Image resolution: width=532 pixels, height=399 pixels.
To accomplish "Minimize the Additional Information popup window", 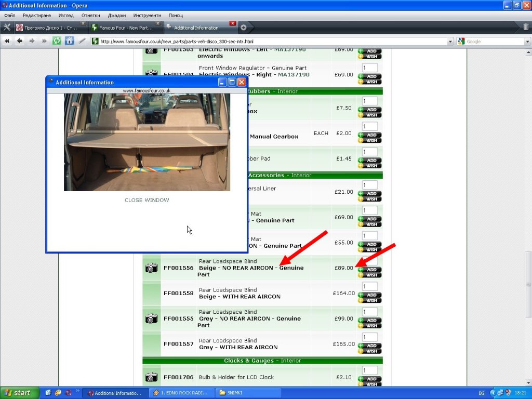I will [222, 82].
